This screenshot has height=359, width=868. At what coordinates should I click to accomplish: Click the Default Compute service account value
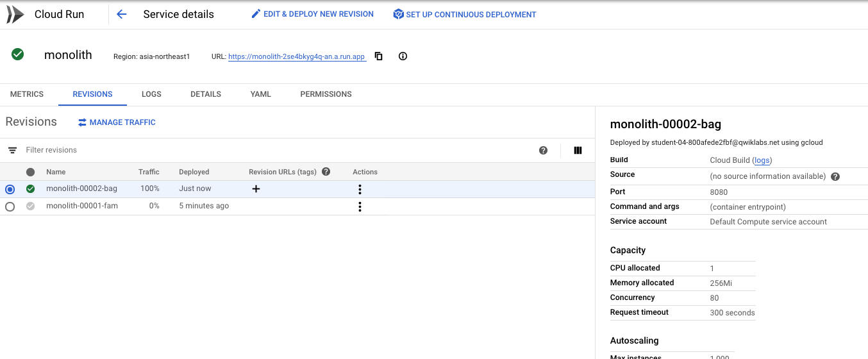(769, 222)
